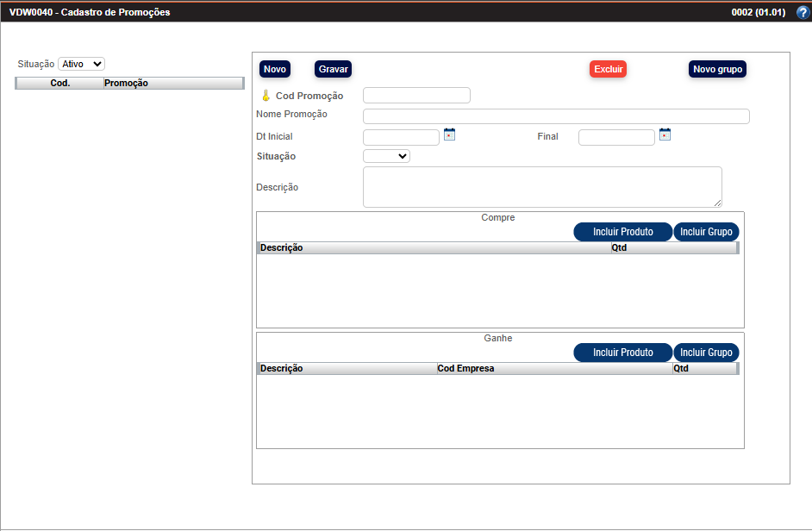This screenshot has width=812, height=531.
Task: Click Incluir Grupo in Compre section
Action: pyautogui.click(x=706, y=232)
